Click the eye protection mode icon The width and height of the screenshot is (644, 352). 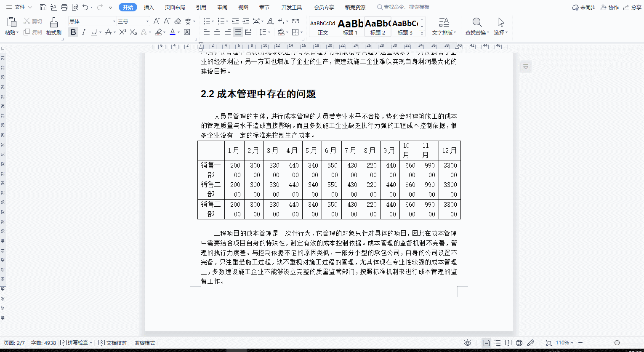pyautogui.click(x=467, y=343)
